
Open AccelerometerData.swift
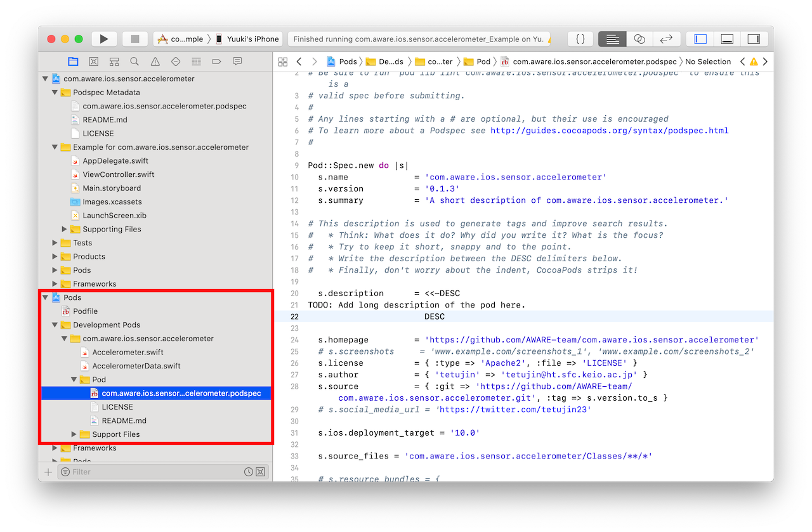point(136,366)
